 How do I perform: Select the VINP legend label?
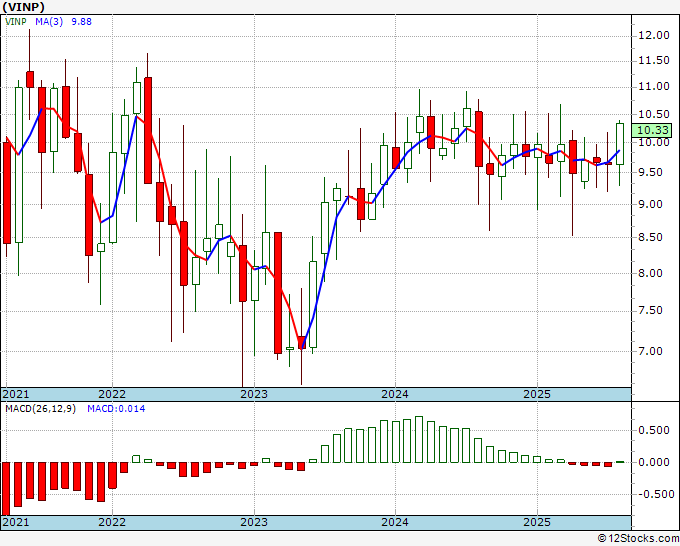click(16, 21)
